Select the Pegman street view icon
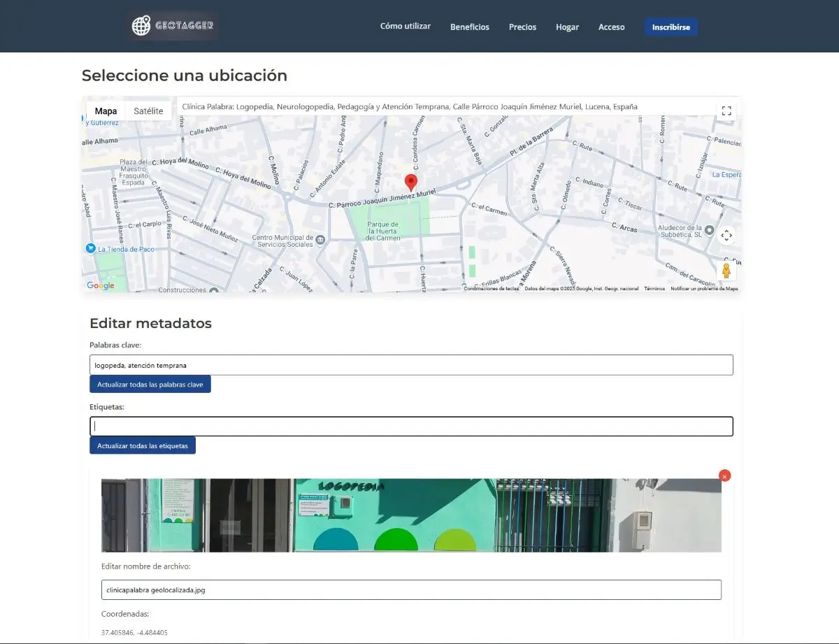The height and width of the screenshot is (644, 839). coord(727,266)
